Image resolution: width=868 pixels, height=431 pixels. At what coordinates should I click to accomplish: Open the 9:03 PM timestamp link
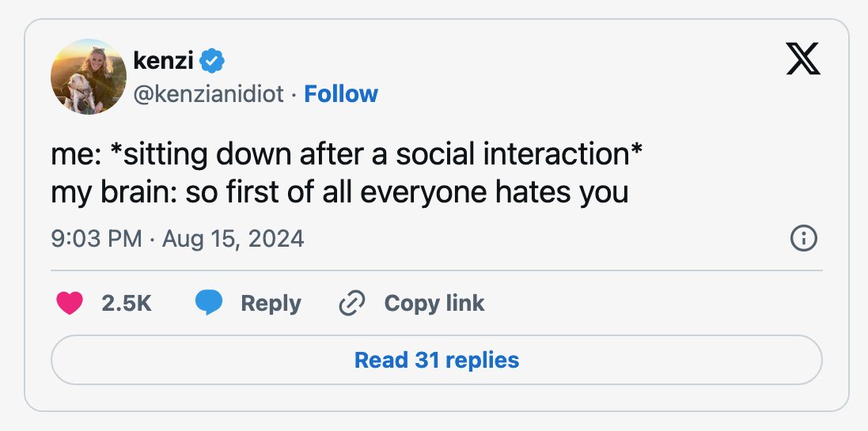point(97,239)
